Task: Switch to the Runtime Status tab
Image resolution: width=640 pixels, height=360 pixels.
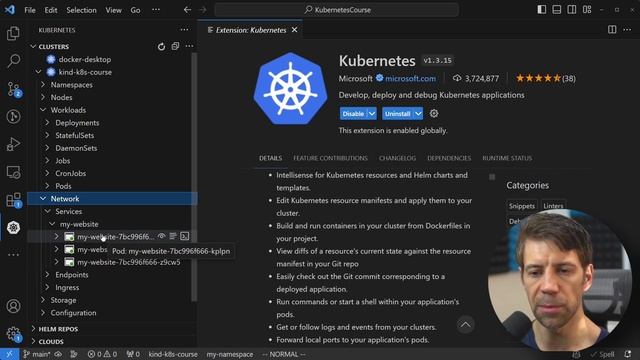Action: click(507, 158)
